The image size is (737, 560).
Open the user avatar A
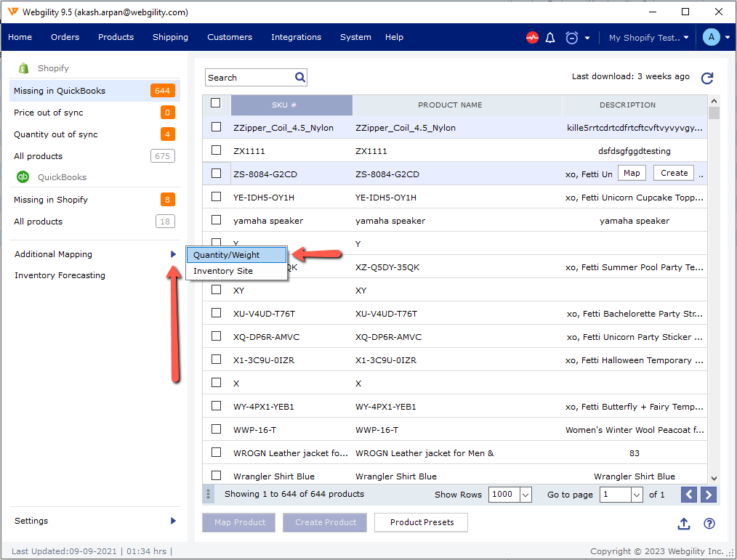coord(711,37)
